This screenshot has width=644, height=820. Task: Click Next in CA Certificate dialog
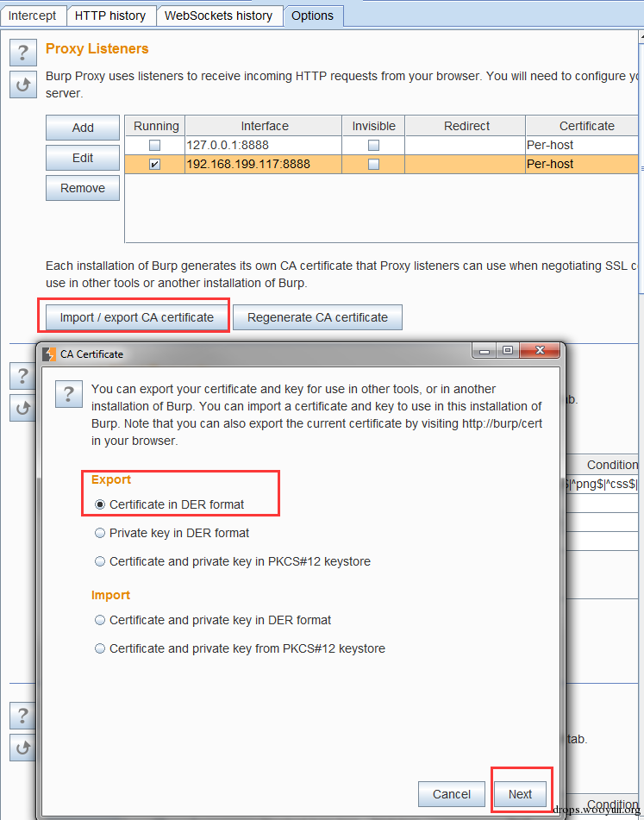tap(520, 794)
